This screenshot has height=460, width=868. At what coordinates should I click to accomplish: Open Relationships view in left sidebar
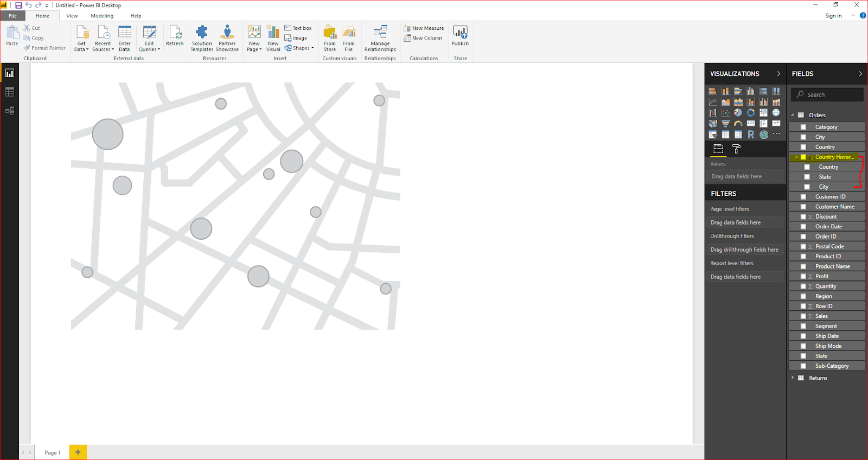[x=9, y=111]
